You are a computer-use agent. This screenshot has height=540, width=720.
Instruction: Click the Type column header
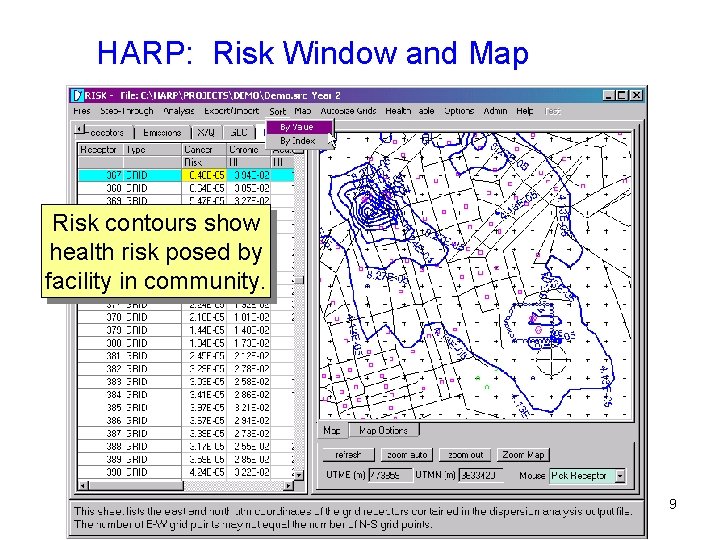[x=152, y=150]
